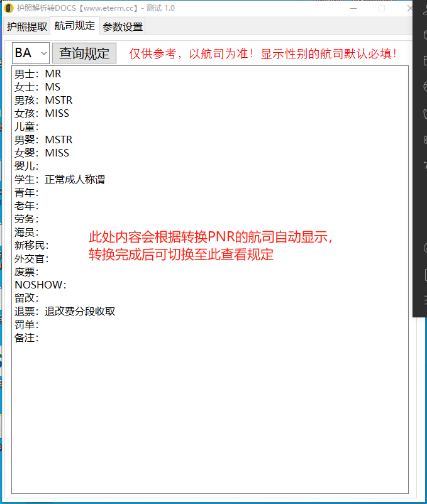Click the 女孩: MISS line
427x504 pixels.
click(42, 114)
